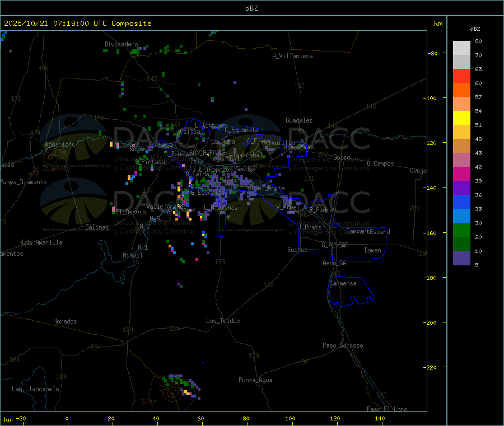Click the dBZ title at top center

(251, 8)
